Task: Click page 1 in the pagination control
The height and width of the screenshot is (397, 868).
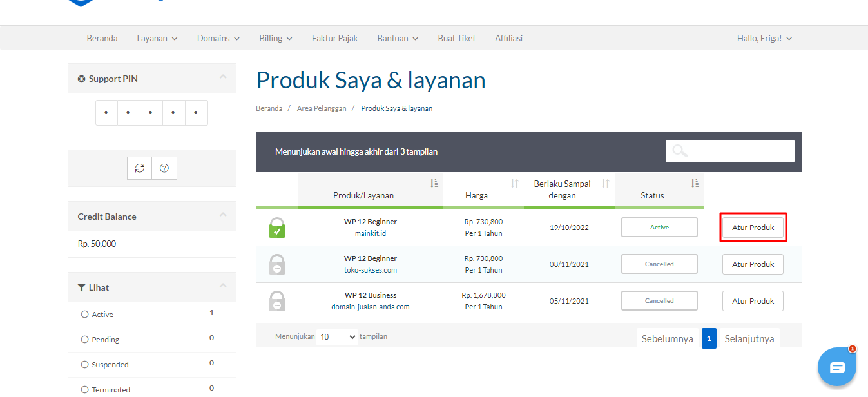Action: point(709,338)
